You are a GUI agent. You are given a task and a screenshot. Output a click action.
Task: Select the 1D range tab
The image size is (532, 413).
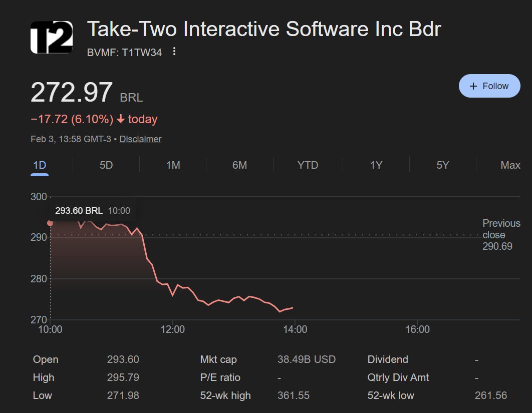[x=40, y=165]
